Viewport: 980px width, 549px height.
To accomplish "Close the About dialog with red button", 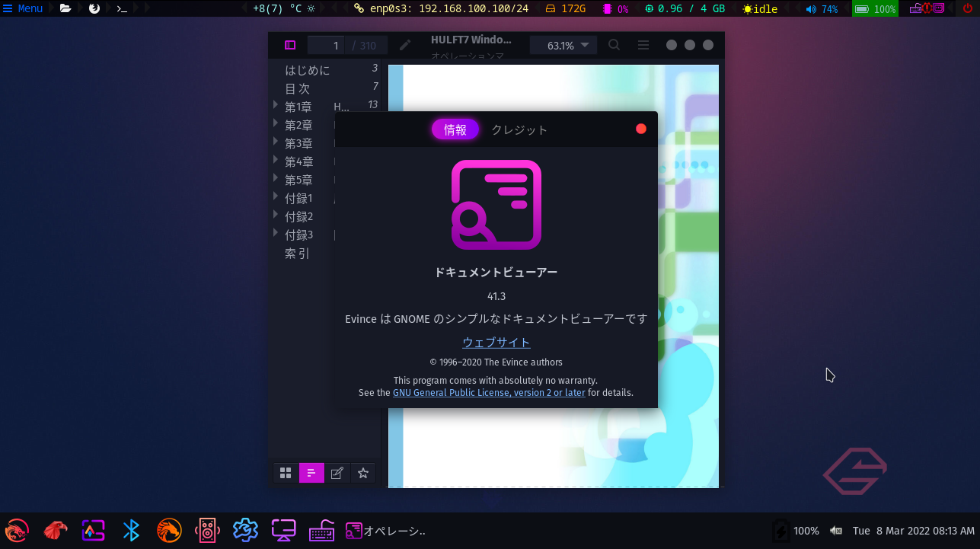I will (641, 129).
